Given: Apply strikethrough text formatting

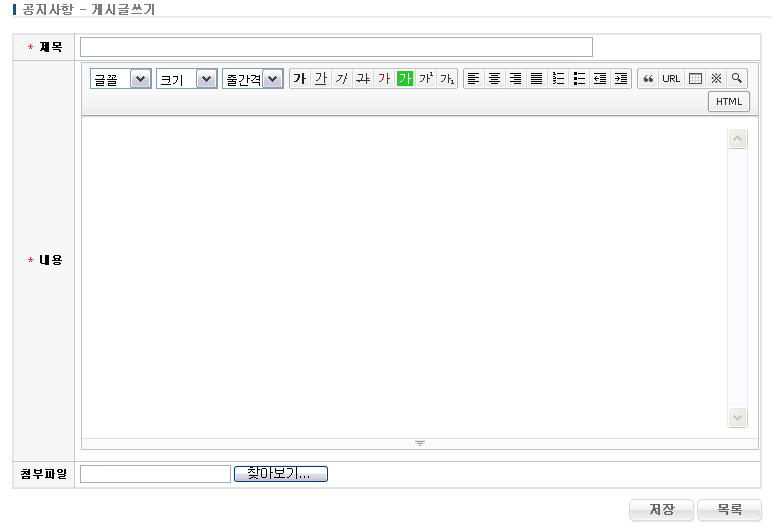Looking at the screenshot, I should coord(362,79).
